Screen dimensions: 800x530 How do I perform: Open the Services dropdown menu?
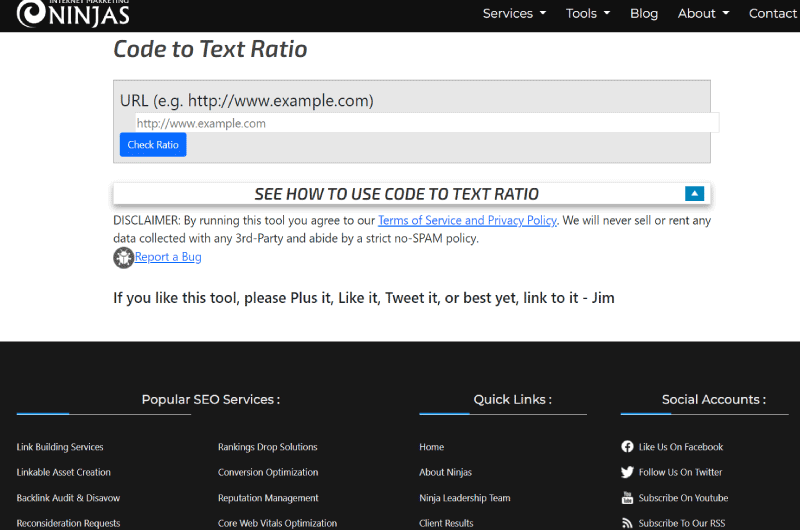pyautogui.click(x=514, y=13)
